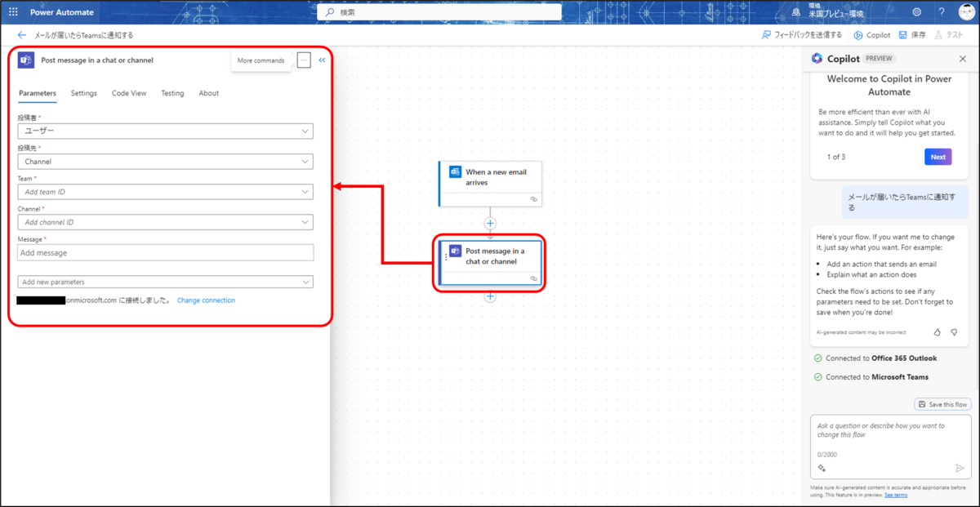Click the Copilot logo in the pane header
Viewport: 980px width, 507px height.
coord(817,58)
